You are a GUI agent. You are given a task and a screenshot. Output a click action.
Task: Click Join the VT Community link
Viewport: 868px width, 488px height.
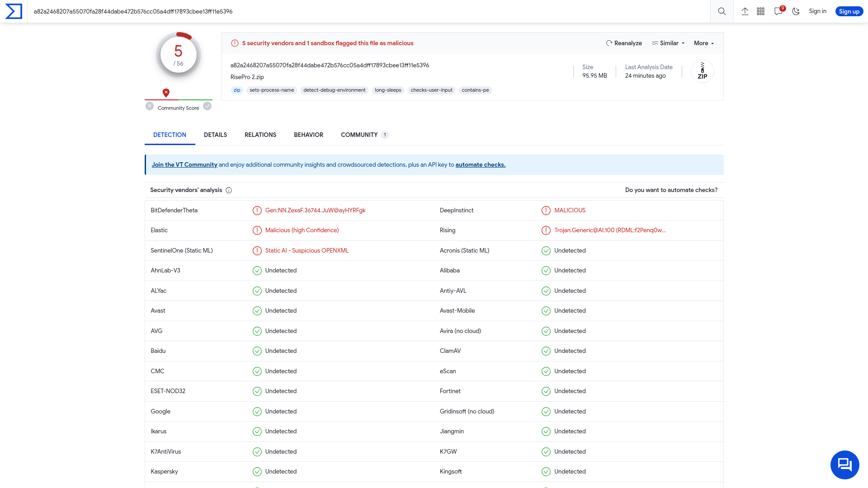coord(185,164)
